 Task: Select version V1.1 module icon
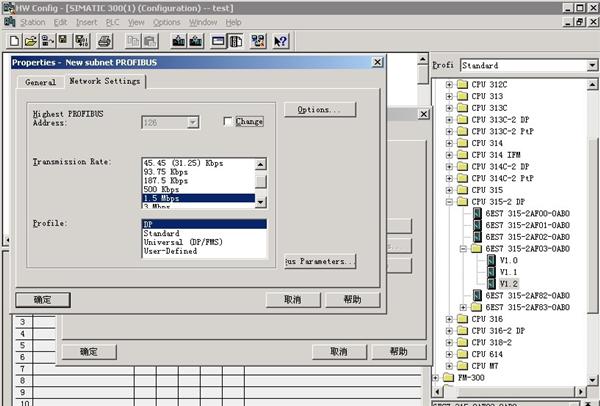[x=491, y=272]
